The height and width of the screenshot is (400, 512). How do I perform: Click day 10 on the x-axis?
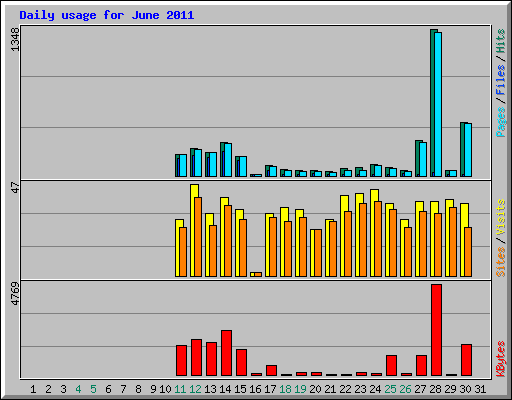[x=165, y=389]
